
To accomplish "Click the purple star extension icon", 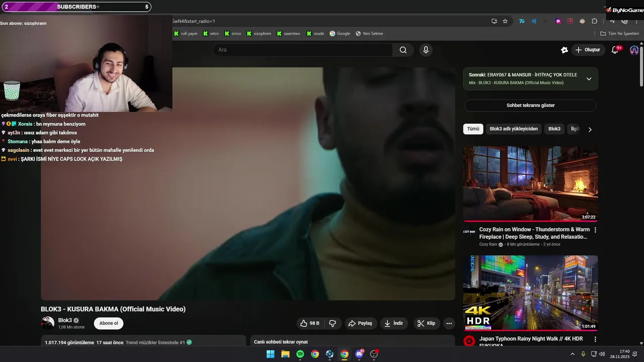I will (558, 21).
